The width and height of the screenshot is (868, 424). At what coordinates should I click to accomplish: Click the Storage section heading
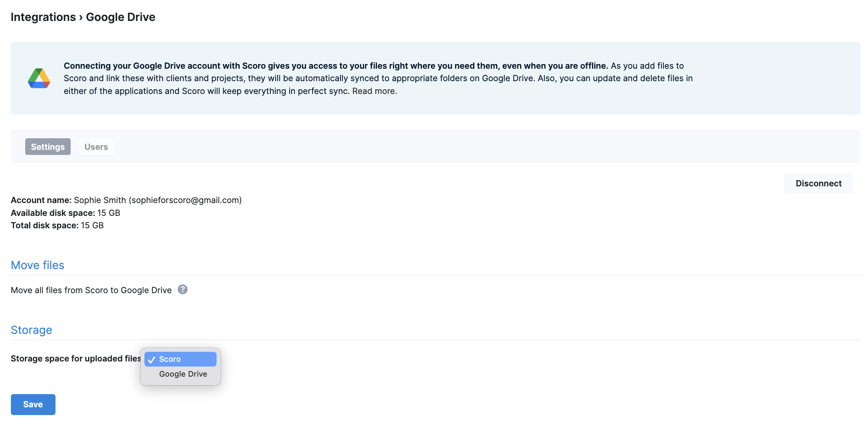[x=31, y=330]
